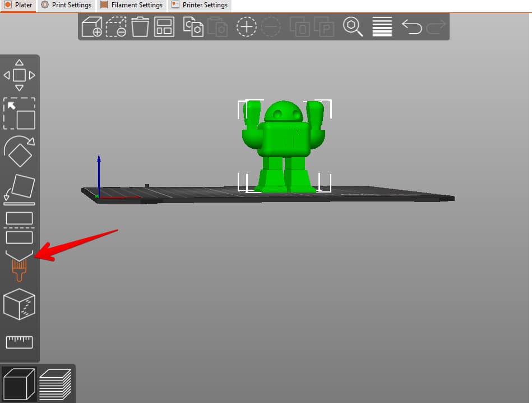Select the Cut tool
Viewport: 532px width, 403px height.
point(19,228)
